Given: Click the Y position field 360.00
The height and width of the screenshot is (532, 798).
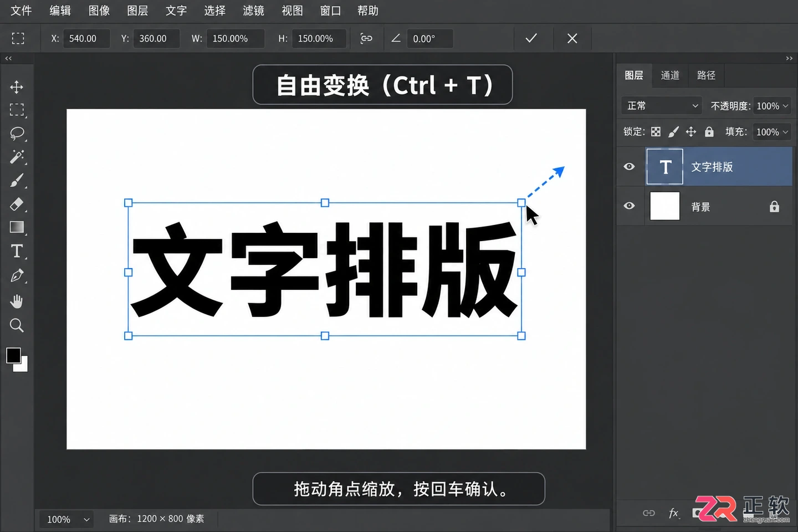Looking at the screenshot, I should tap(156, 38).
